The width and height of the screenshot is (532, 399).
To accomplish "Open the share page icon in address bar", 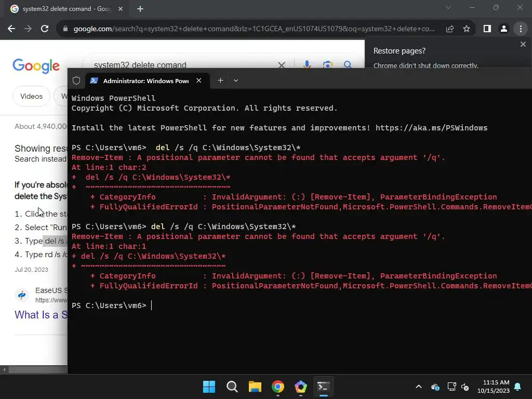I will tap(450, 29).
